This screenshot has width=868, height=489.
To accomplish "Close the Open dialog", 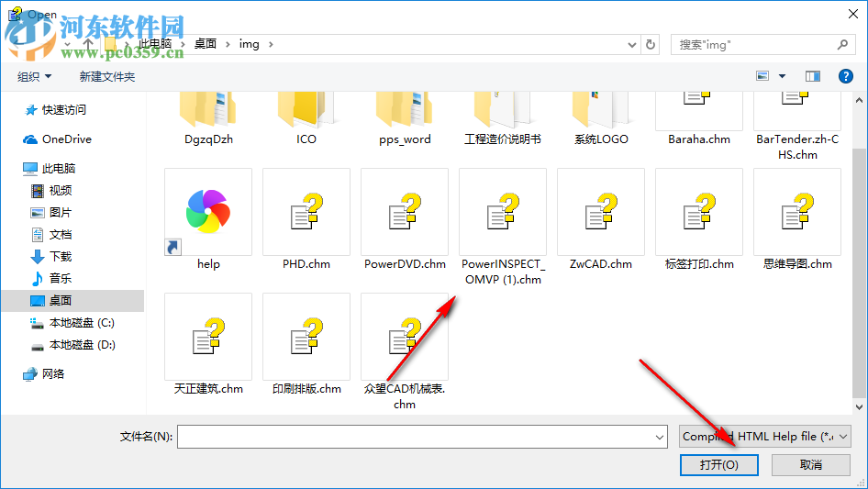I will [853, 14].
